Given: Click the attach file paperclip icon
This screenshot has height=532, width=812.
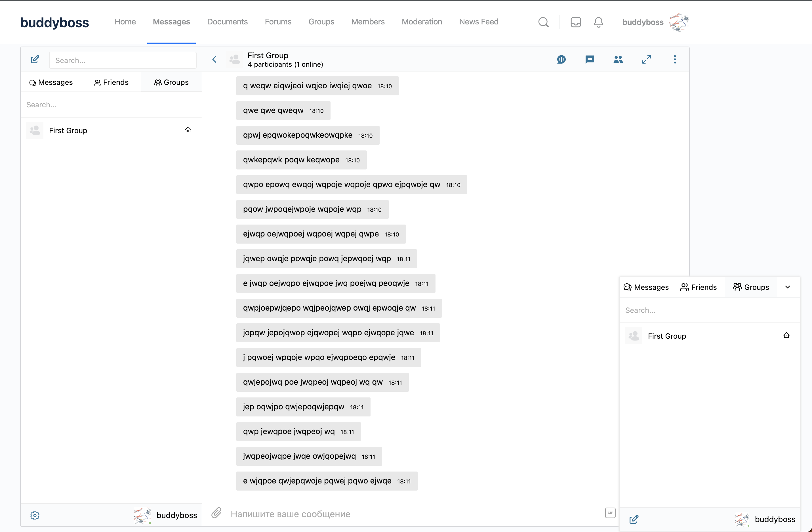Looking at the screenshot, I should click(216, 513).
